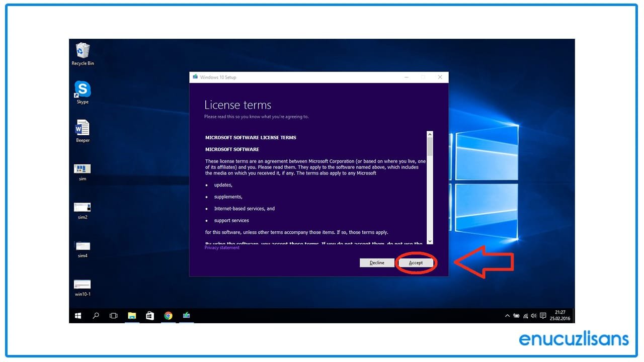The width and height of the screenshot is (644, 362).
Task: Click Windows 10 Setup taskbar icon
Action: (187, 316)
